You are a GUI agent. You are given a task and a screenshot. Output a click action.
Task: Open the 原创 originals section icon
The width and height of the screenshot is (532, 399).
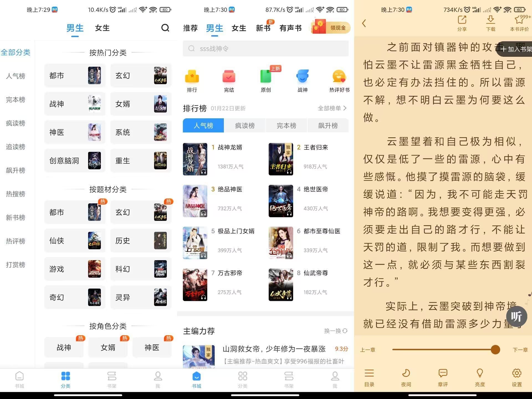[266, 79]
